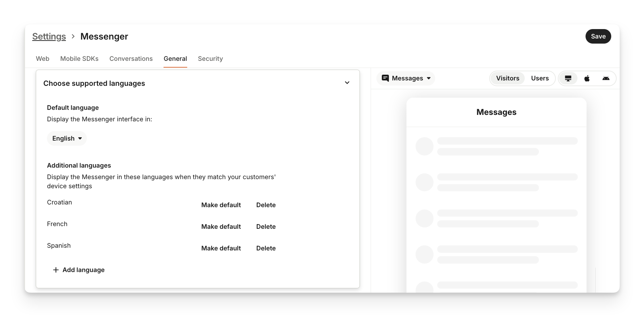Open the Security tab
644x317 pixels.
coord(210,59)
